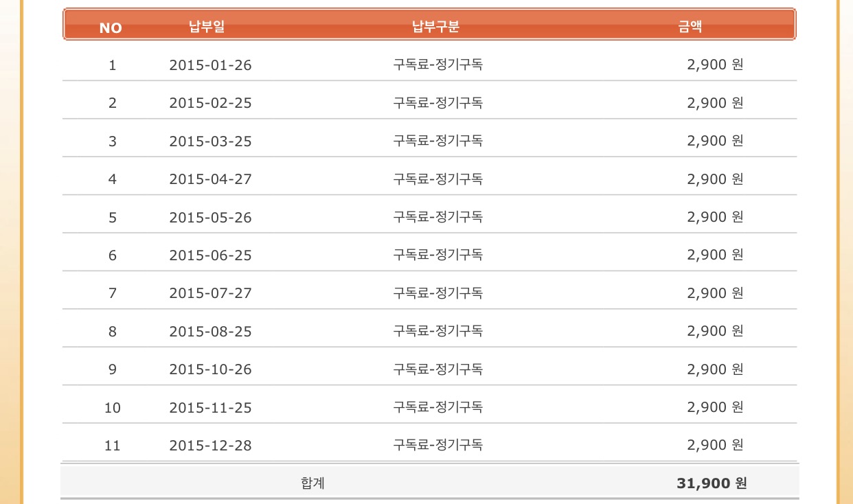Select the date 2015-07-27
This screenshot has width=853, height=504.
pyautogui.click(x=210, y=293)
